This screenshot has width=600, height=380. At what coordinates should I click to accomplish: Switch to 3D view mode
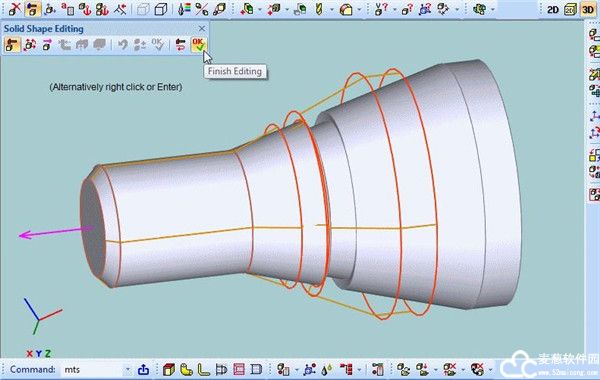(x=588, y=10)
